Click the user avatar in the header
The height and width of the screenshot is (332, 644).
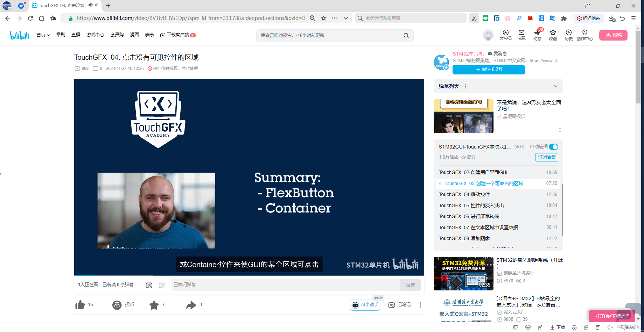coord(488,35)
